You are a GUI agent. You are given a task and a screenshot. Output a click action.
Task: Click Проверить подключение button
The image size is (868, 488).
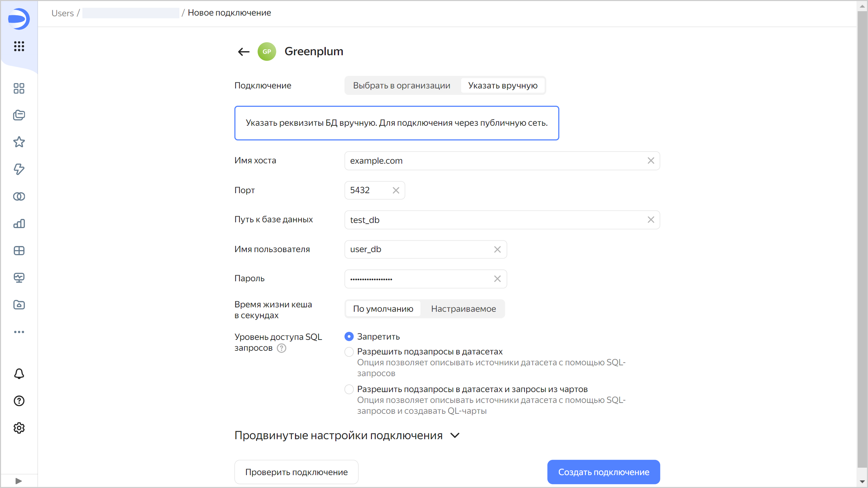296,472
